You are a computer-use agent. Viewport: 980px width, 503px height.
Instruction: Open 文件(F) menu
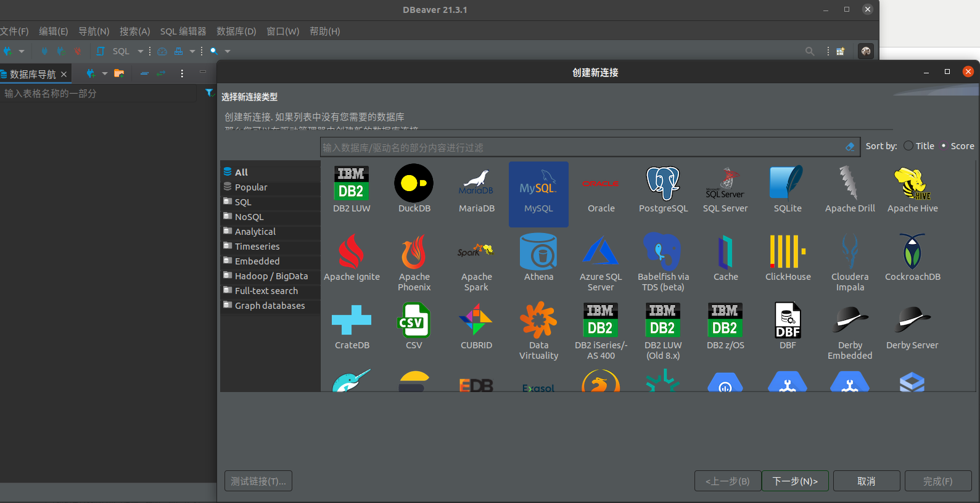coord(14,31)
